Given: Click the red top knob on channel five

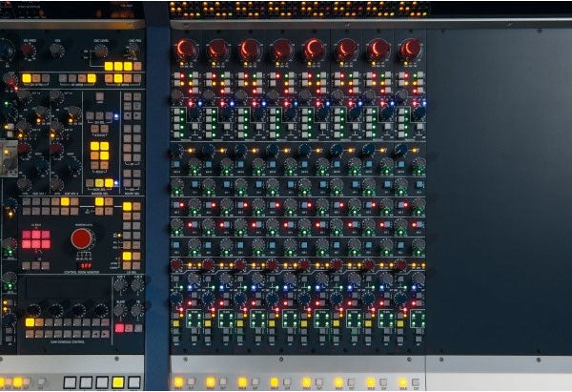Looking at the screenshot, I should (x=314, y=49).
